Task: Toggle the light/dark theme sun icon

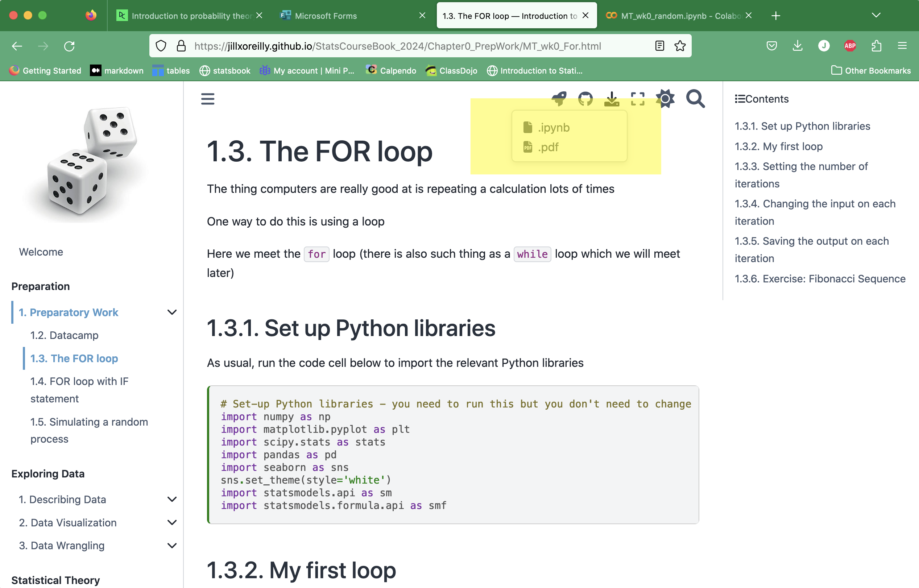Action: (x=665, y=99)
